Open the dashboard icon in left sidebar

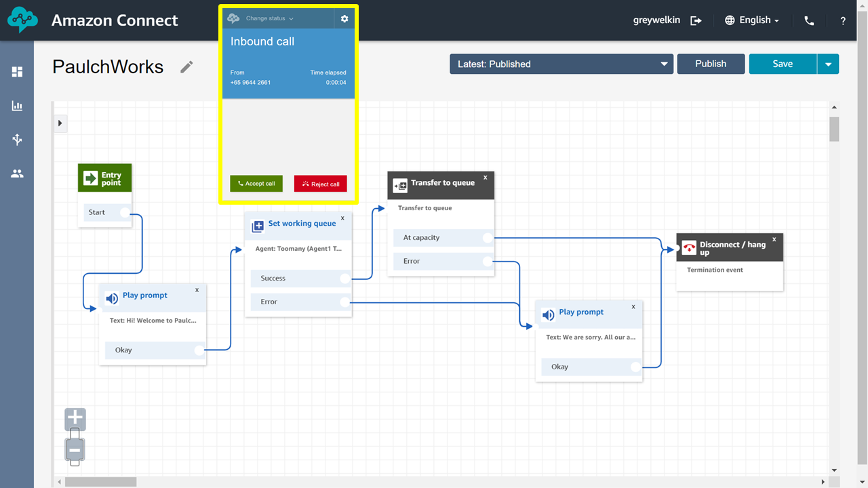pos(17,72)
